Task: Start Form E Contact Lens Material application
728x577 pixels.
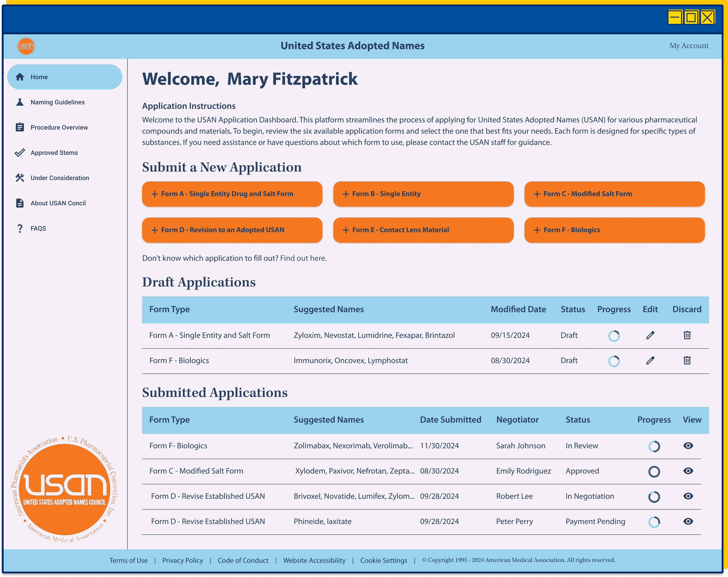Action: 424,230
